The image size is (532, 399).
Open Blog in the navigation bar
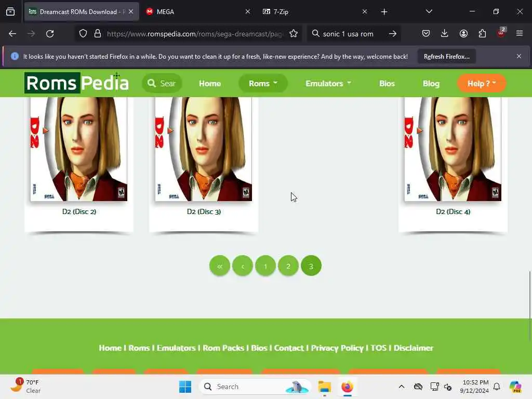coord(431,84)
